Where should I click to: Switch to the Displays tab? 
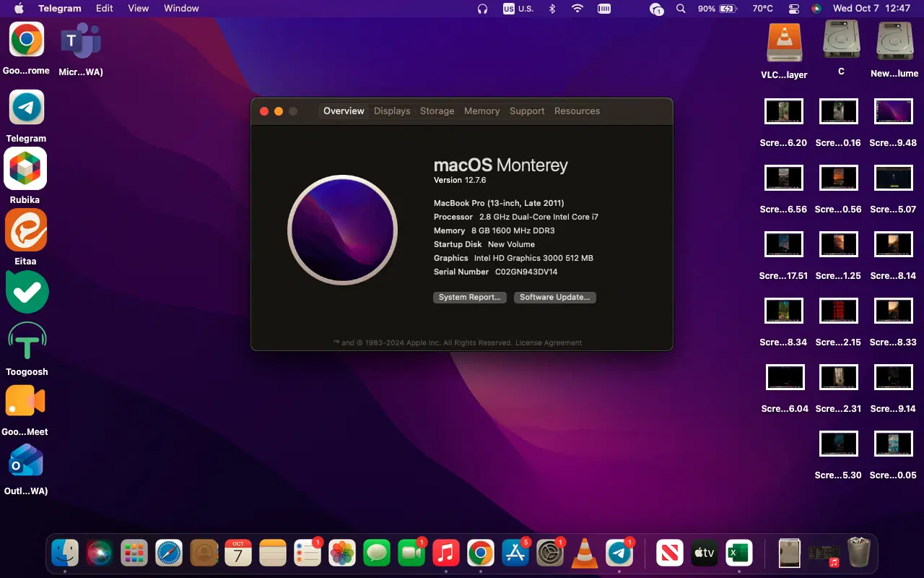pos(392,111)
